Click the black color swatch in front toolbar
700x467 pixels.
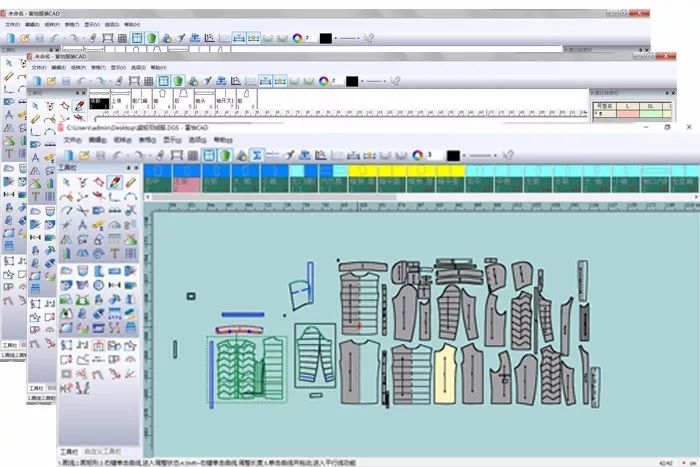(x=453, y=155)
